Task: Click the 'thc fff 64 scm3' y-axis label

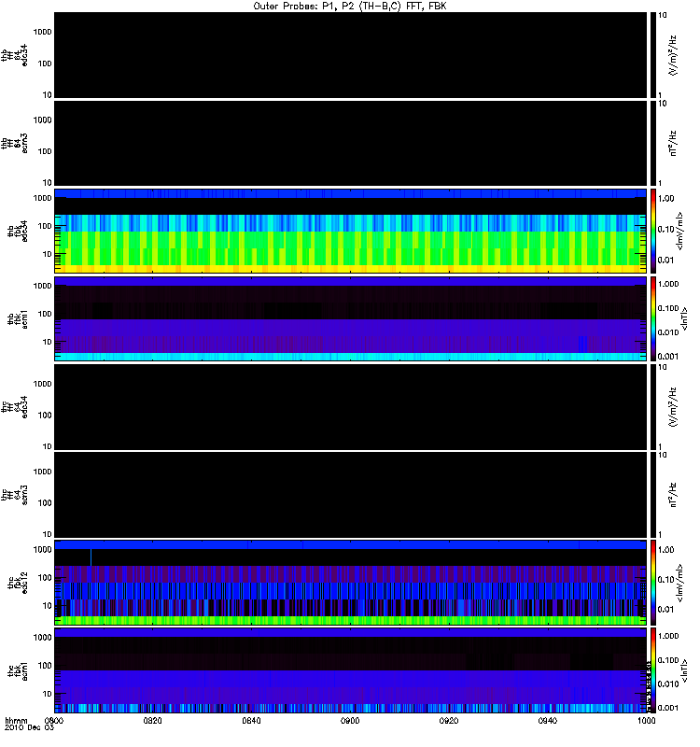Action: point(14,495)
